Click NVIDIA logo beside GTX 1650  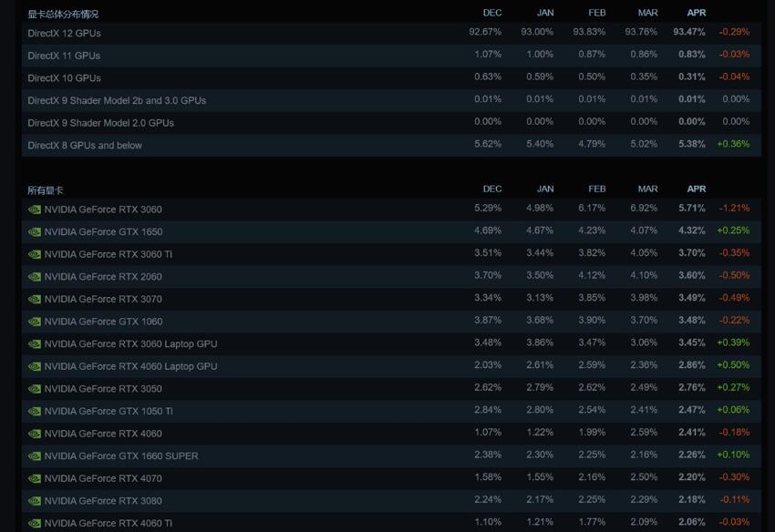(x=35, y=231)
